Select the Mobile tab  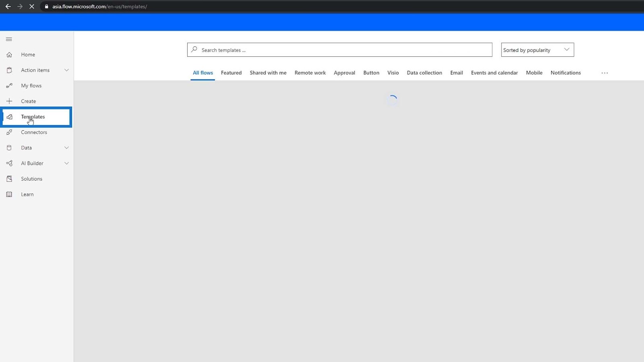click(x=534, y=73)
